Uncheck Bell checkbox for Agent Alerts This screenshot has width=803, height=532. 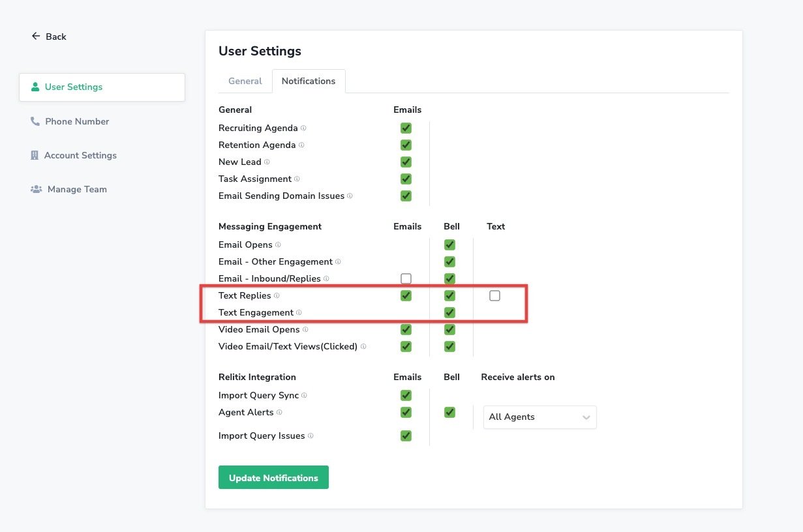point(449,412)
